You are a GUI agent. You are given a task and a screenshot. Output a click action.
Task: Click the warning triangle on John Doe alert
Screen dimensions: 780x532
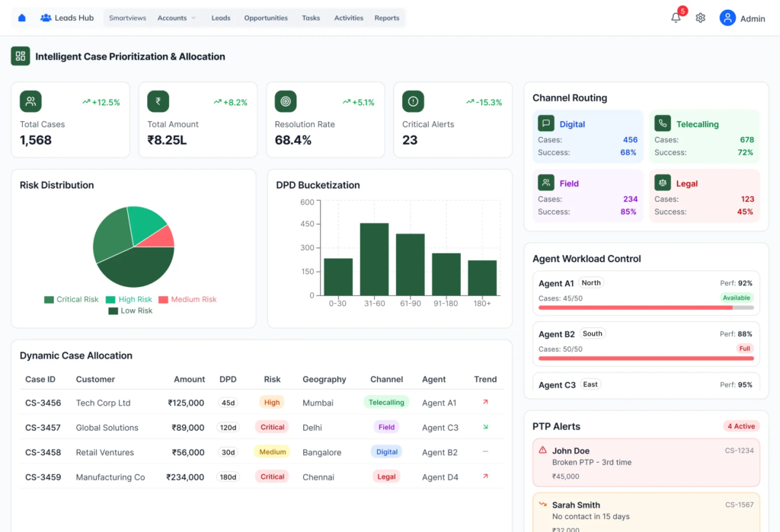tap(542, 450)
